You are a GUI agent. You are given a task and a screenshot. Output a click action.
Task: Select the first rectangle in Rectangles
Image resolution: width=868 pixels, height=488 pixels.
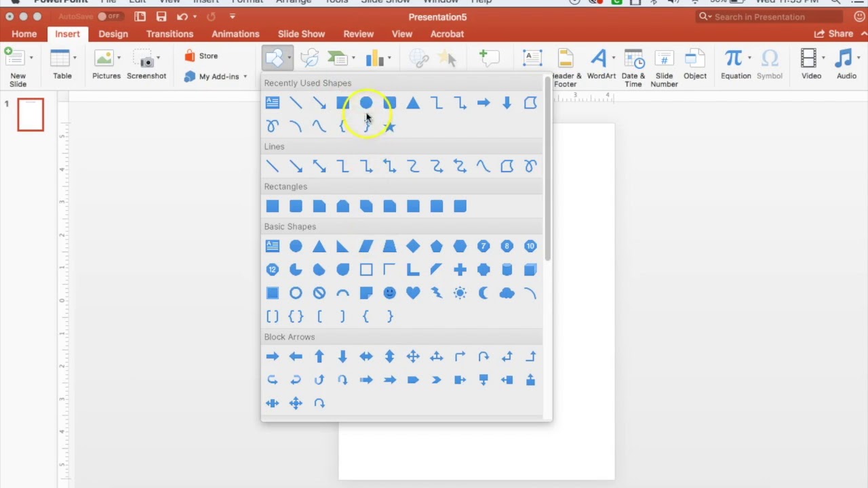coord(273,206)
